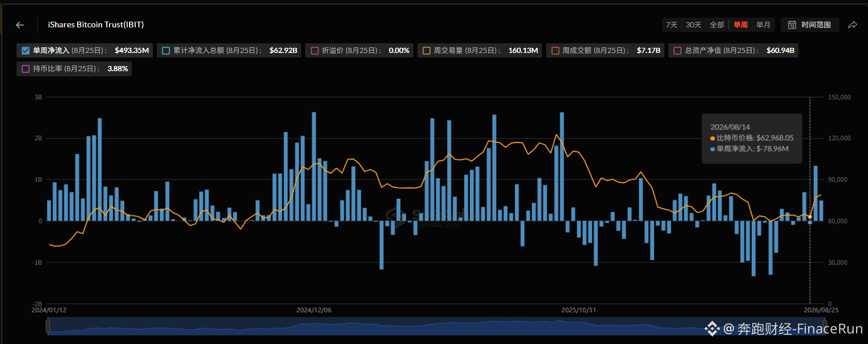Screen dimensions: 868x344
Task: Click the tooltip 单周净流入 $-78.96M line
Action: tap(749, 149)
